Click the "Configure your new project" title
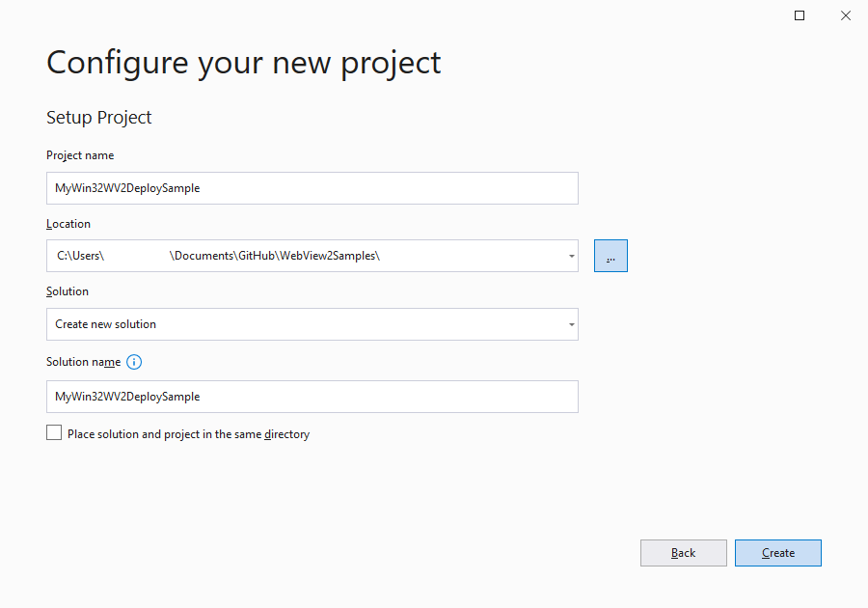 click(x=243, y=62)
